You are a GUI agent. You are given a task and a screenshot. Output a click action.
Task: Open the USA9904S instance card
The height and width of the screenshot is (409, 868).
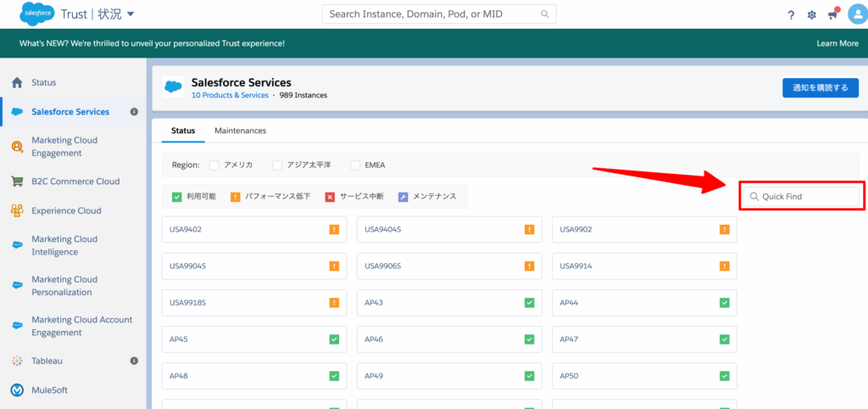(254, 266)
